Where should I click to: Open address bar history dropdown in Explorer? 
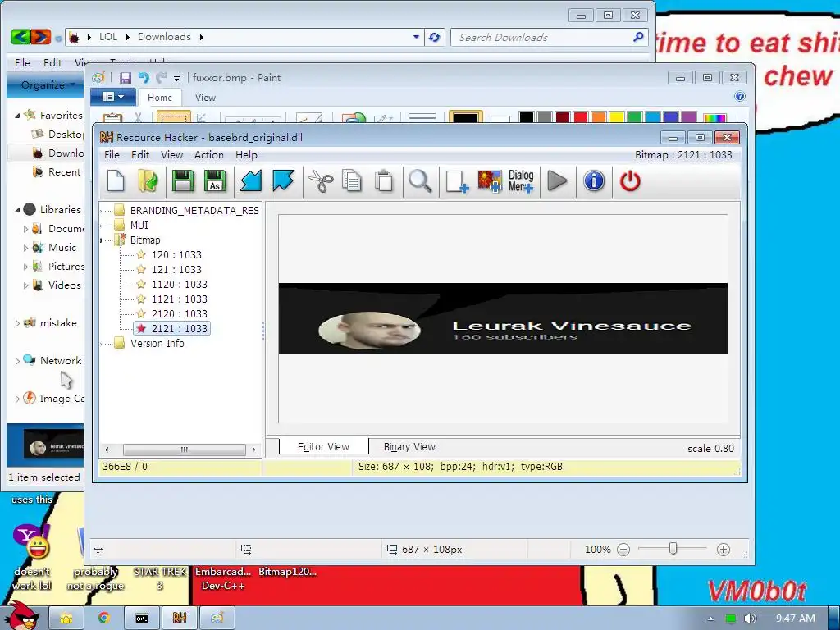click(x=416, y=37)
